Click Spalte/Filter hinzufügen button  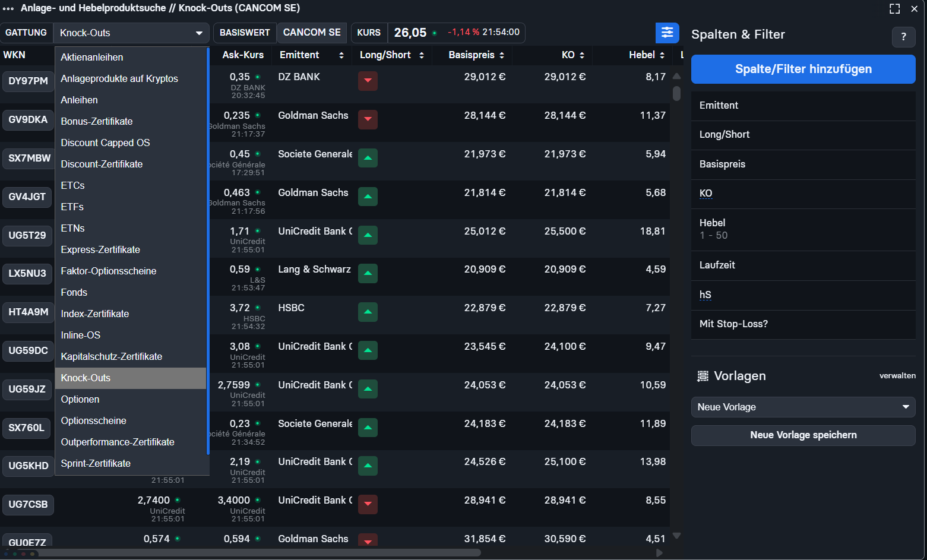pos(803,69)
